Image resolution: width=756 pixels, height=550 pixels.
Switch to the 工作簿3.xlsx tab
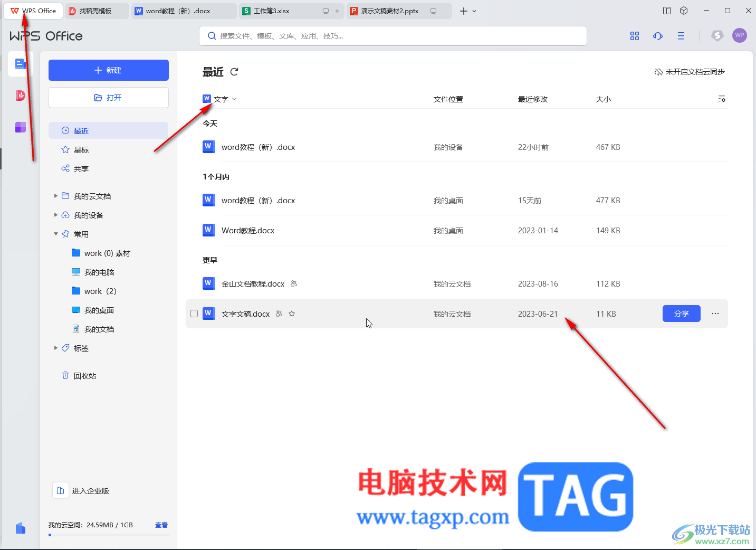tap(292, 11)
